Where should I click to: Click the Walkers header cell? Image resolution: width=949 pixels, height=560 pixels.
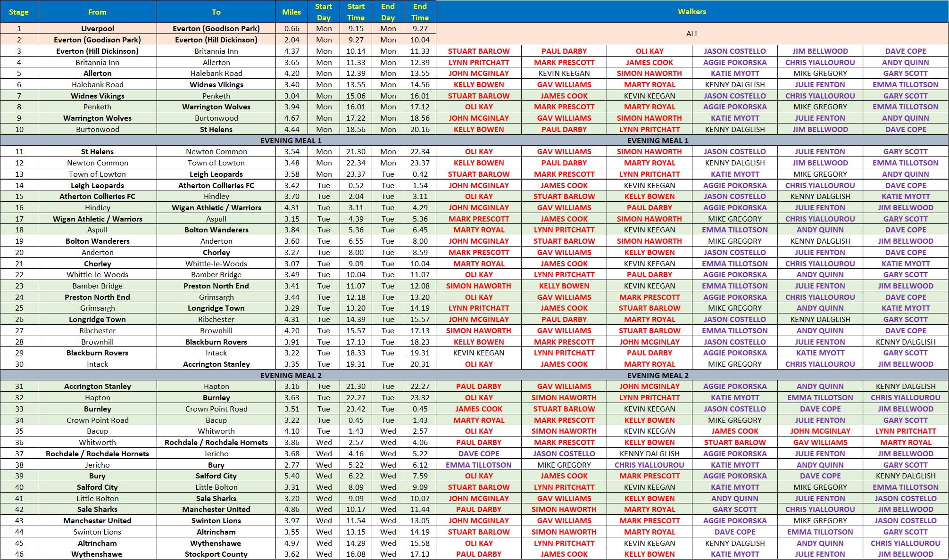coord(691,12)
